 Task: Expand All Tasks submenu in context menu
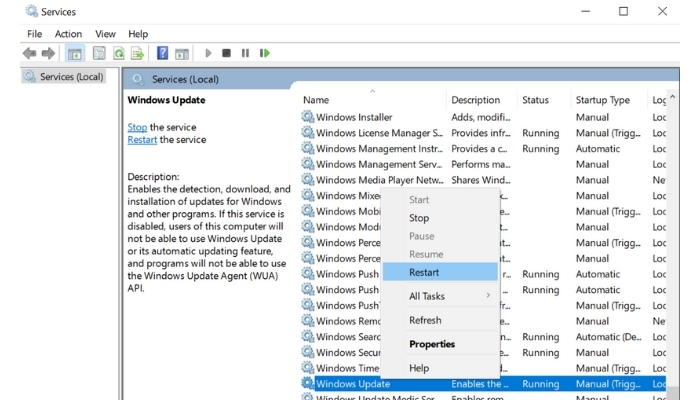(440, 296)
